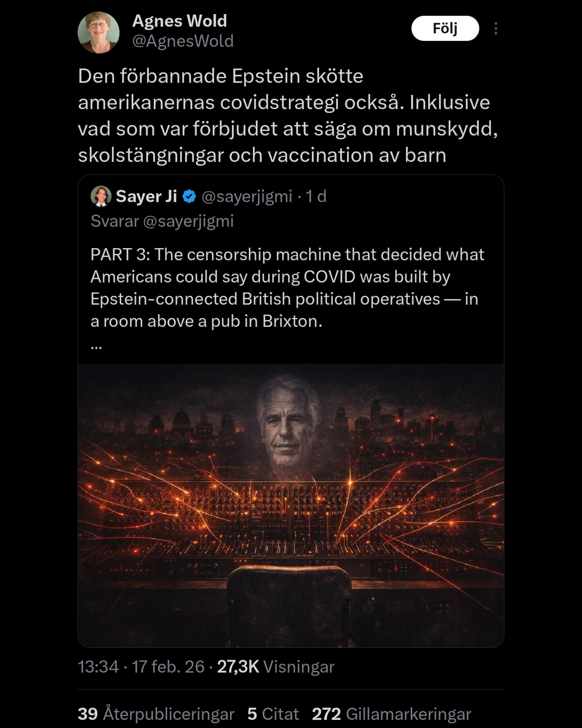Click the three-dot more options icon
This screenshot has width=582, height=728.
click(496, 28)
